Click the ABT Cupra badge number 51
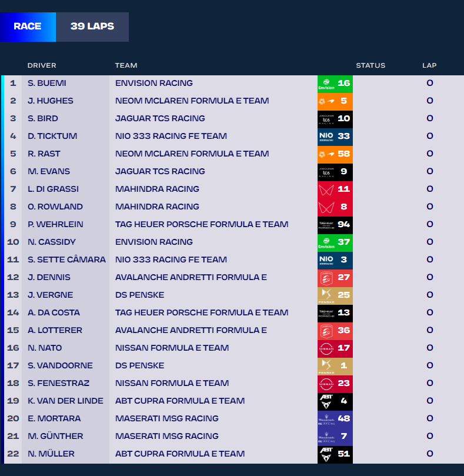 [335, 454]
